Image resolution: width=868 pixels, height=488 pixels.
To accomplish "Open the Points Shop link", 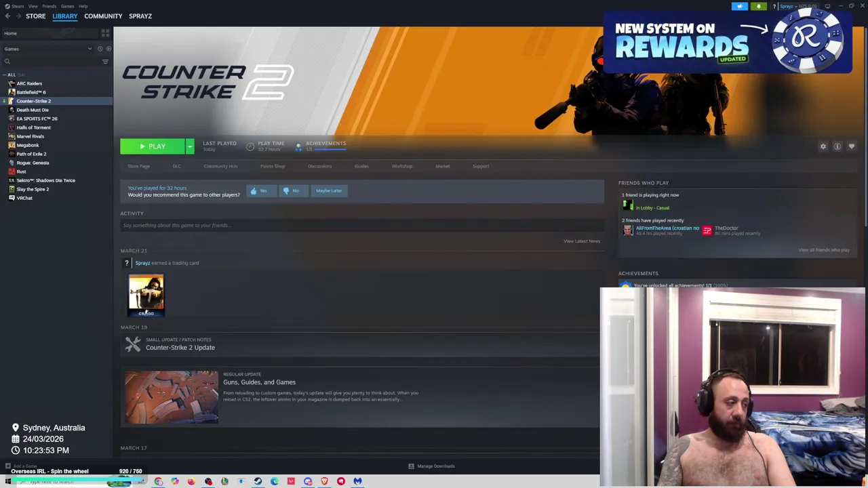I will click(273, 166).
